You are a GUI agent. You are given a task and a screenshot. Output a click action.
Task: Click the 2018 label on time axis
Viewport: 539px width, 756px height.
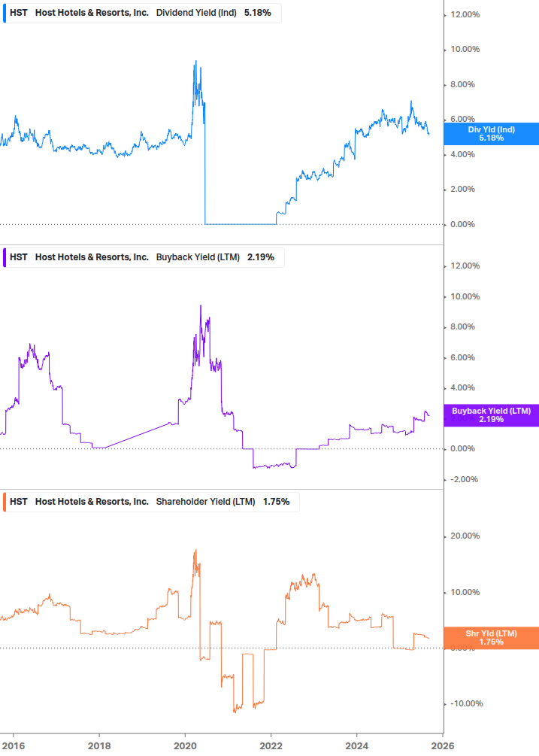pyautogui.click(x=99, y=746)
